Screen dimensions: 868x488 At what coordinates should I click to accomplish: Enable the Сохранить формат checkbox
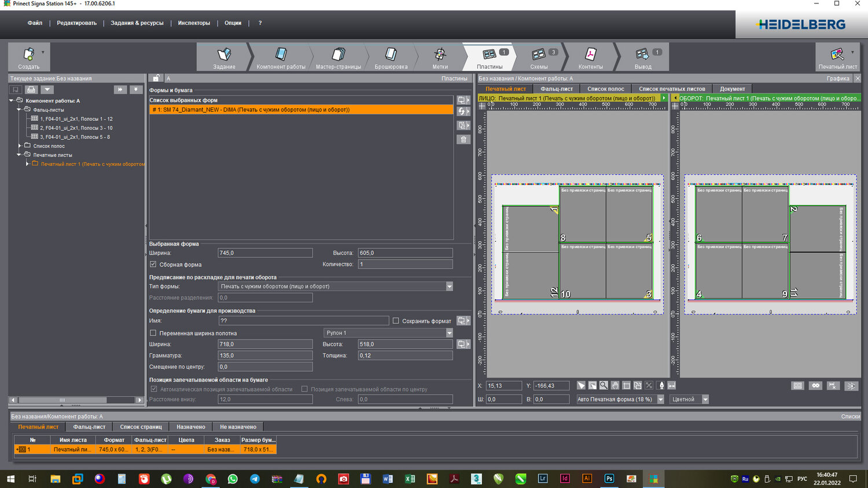pyautogui.click(x=396, y=321)
